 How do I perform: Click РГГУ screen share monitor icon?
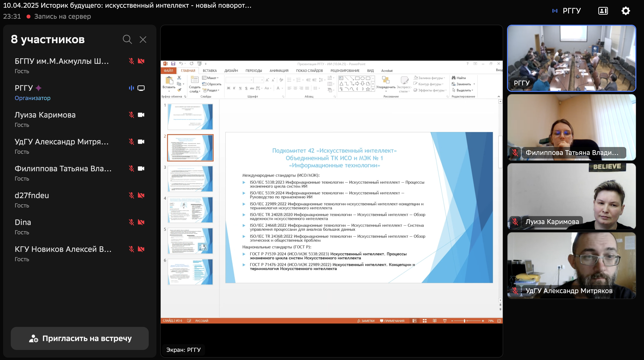(x=141, y=88)
